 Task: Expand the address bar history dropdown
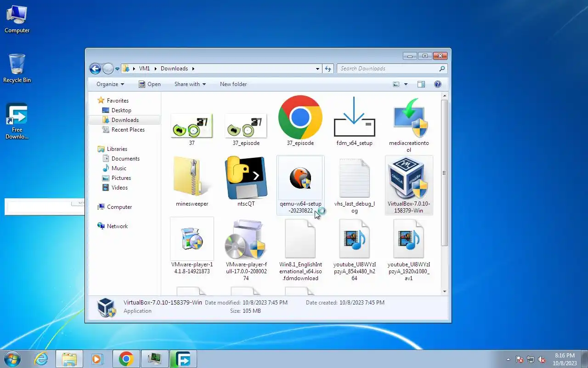coord(317,69)
